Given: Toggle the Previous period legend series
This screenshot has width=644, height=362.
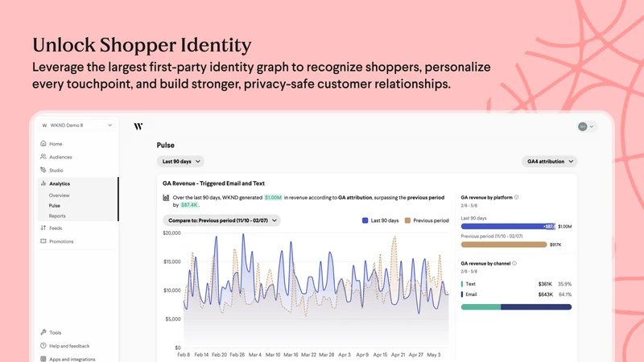Looking at the screenshot, I should pos(427,220).
